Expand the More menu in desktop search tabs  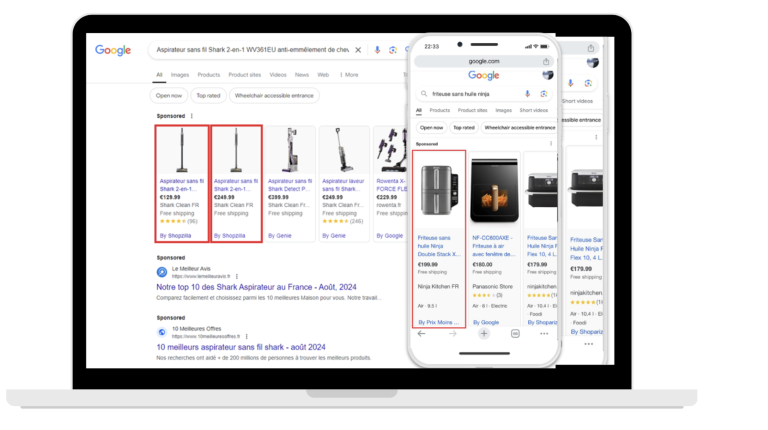pyautogui.click(x=349, y=75)
